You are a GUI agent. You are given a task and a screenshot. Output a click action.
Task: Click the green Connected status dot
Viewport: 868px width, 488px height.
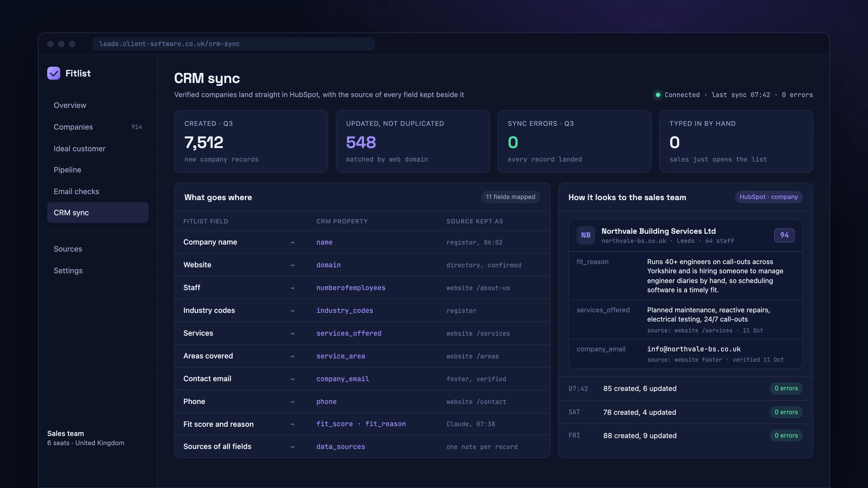[658, 95]
